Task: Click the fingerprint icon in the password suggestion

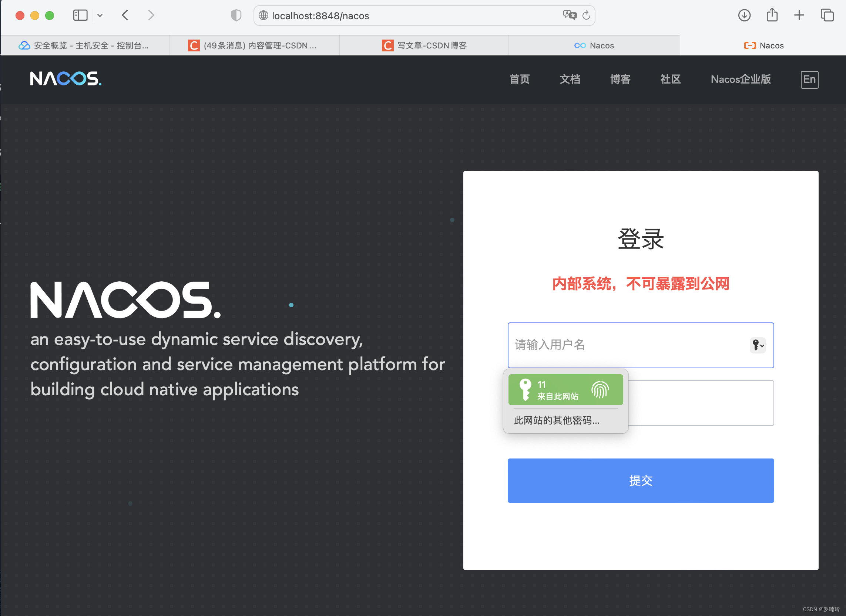Action: (x=600, y=389)
